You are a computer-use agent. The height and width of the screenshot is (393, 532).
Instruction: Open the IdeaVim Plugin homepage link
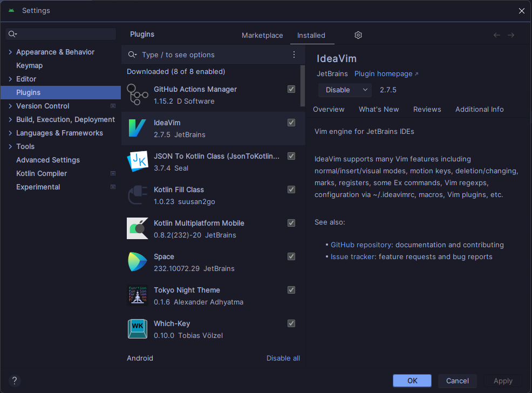click(x=383, y=73)
